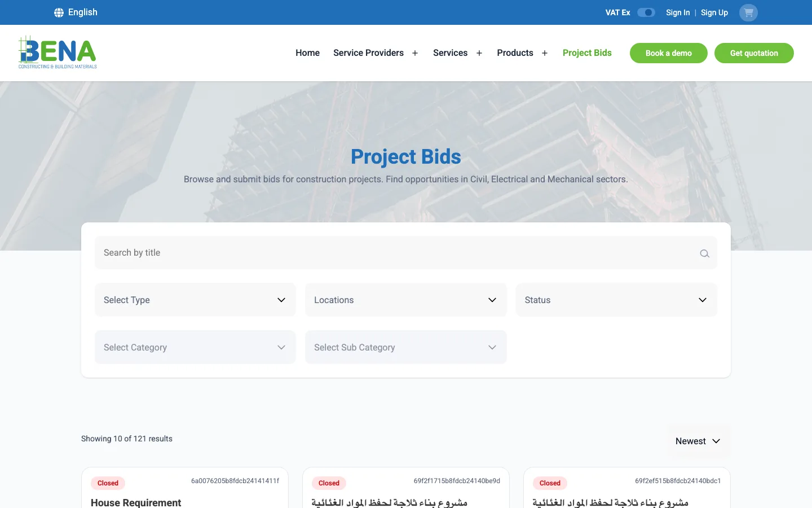Expand Products plus icon
Screen dimensions: 812x508
pyautogui.click(x=545, y=53)
